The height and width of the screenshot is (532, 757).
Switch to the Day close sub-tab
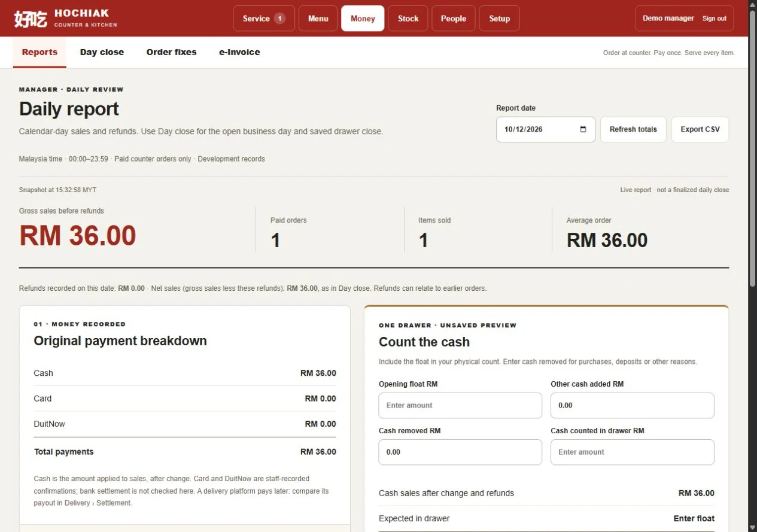(102, 52)
